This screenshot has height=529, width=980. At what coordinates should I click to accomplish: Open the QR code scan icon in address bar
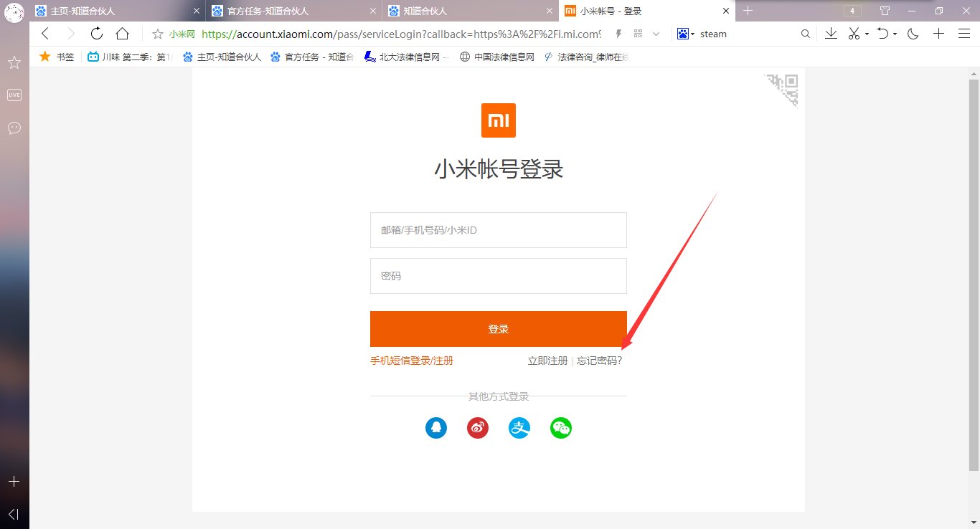pos(637,34)
